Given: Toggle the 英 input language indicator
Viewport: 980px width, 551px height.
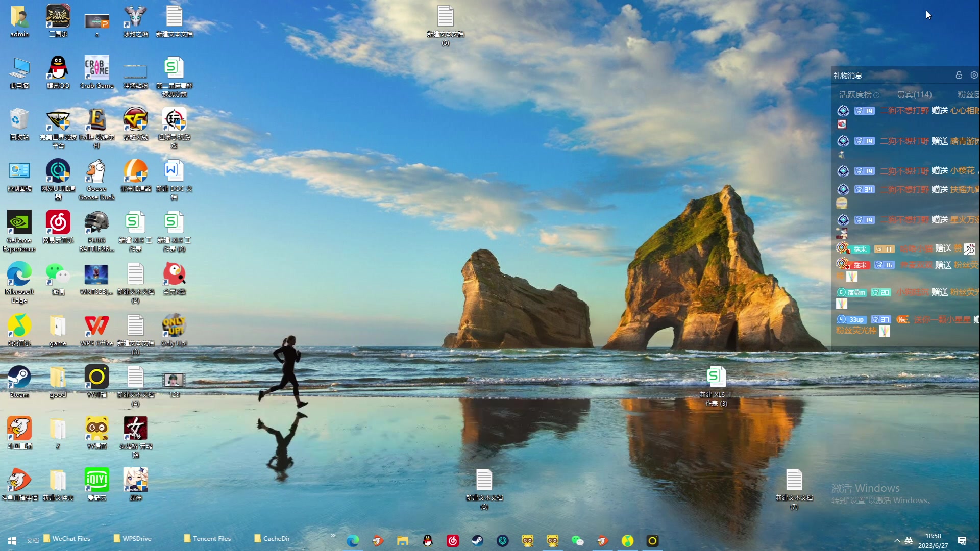Looking at the screenshot, I should click(x=909, y=540).
